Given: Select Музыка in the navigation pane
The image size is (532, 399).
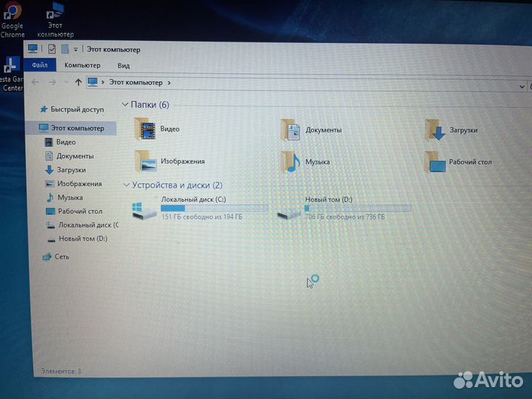Looking at the screenshot, I should (x=64, y=197).
